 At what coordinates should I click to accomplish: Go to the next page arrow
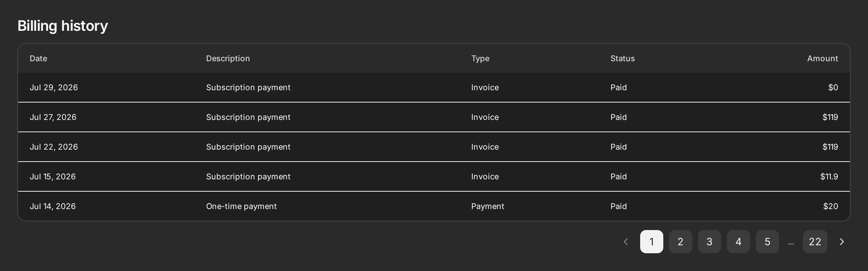[x=842, y=242]
